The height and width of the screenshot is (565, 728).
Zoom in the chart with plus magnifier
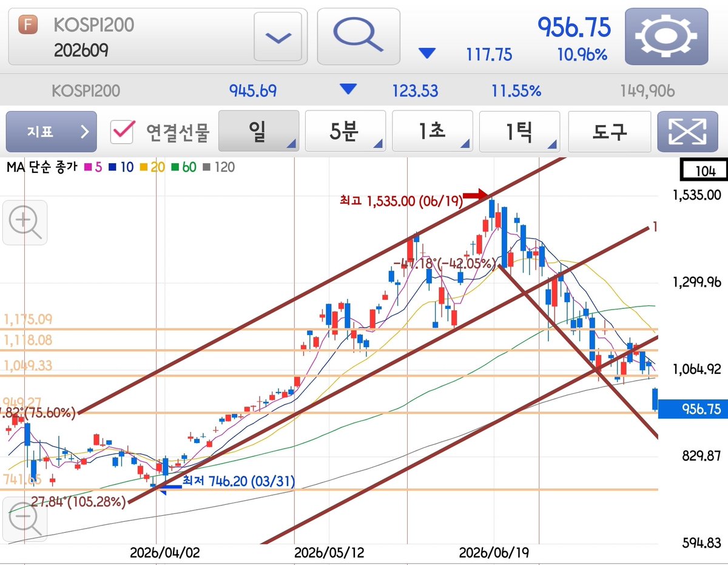[24, 223]
